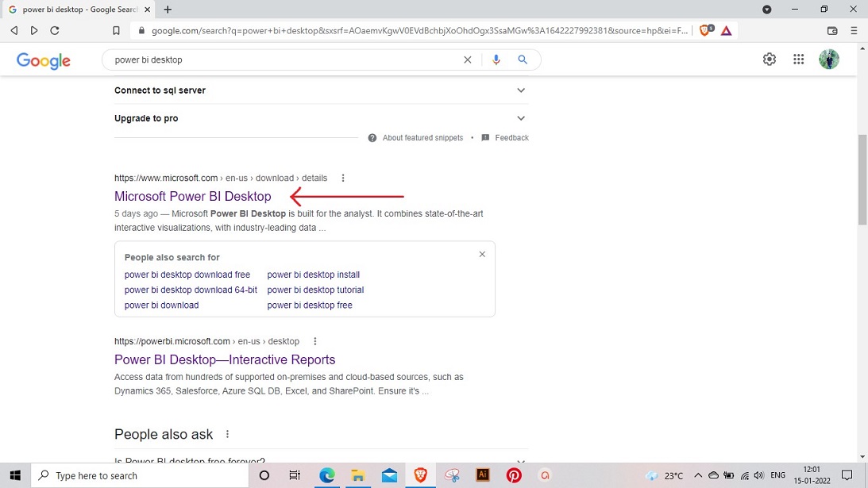
Task: Bookmark this page icon
Action: [x=116, y=30]
